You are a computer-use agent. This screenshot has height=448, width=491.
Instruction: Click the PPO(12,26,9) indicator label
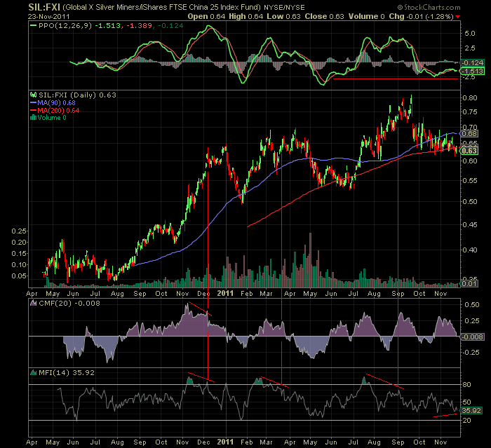pyautogui.click(x=65, y=26)
